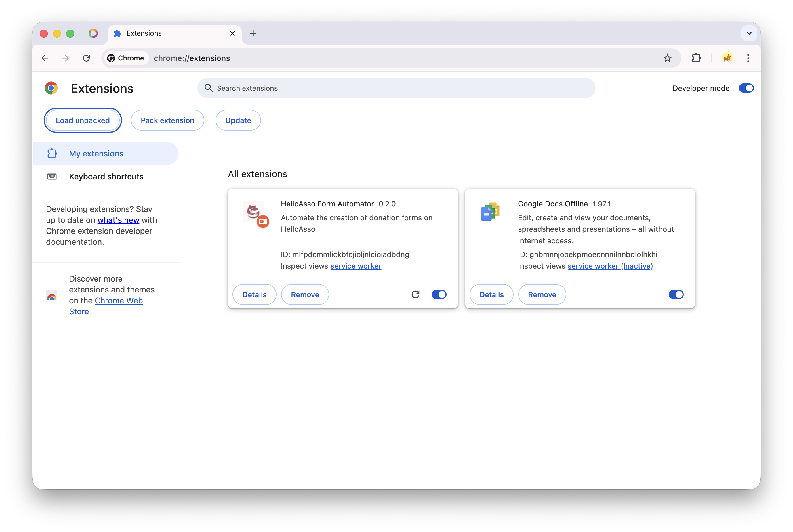Open the Chrome three-dot menu
The width and height of the screenshot is (793, 532).
[748, 58]
